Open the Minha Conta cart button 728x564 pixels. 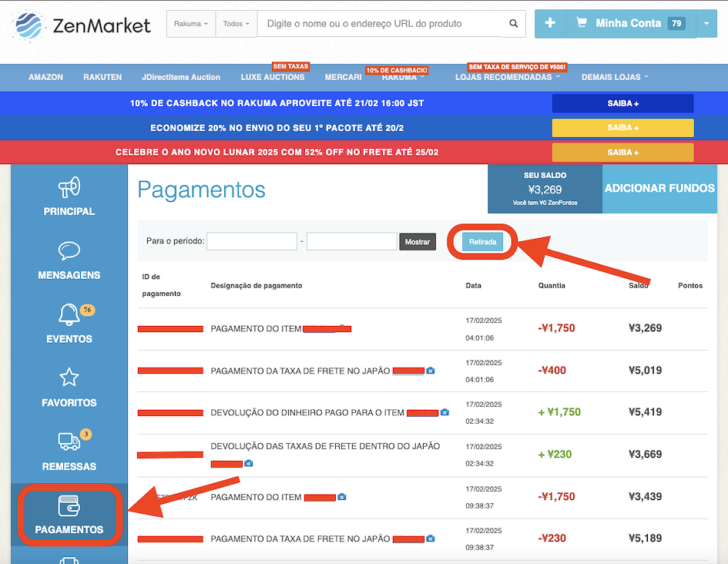630,23
